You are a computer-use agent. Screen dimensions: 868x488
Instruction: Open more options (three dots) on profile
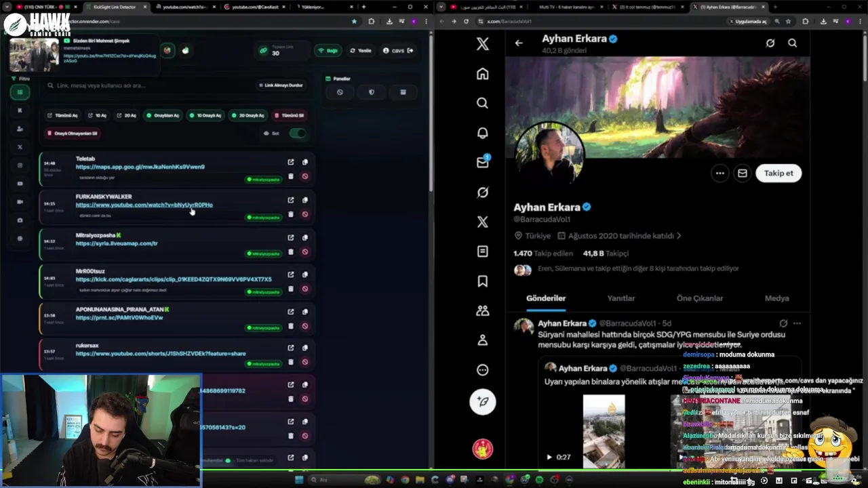[720, 173]
